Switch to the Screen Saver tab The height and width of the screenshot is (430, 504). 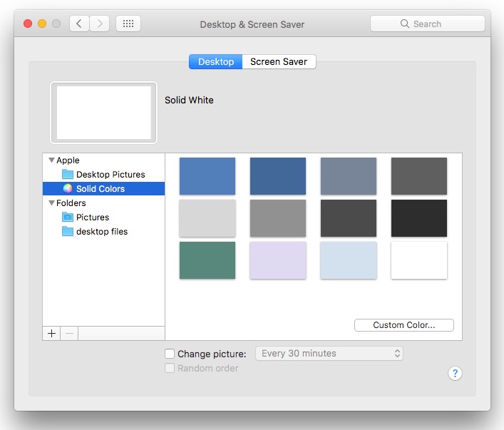[x=279, y=62]
